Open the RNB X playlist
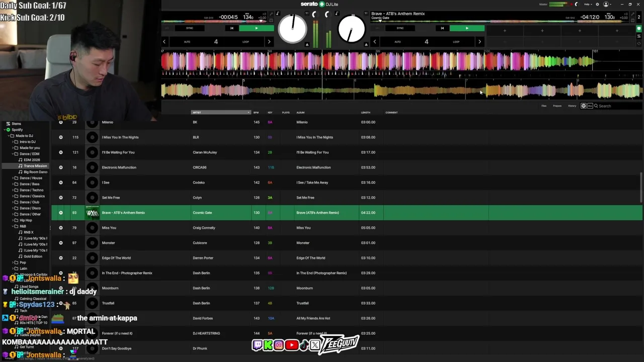Screen dimensions: 644x362 tap(29, 232)
